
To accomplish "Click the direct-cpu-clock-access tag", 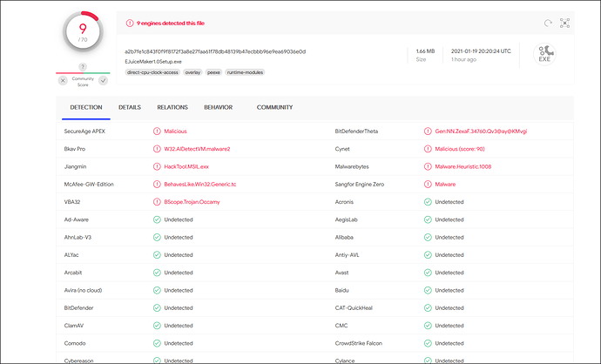I will point(152,72).
